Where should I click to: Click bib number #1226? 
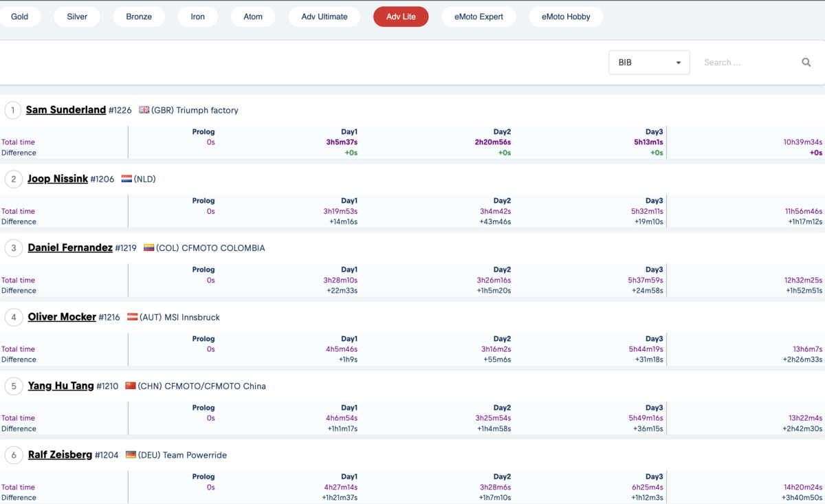[120, 110]
